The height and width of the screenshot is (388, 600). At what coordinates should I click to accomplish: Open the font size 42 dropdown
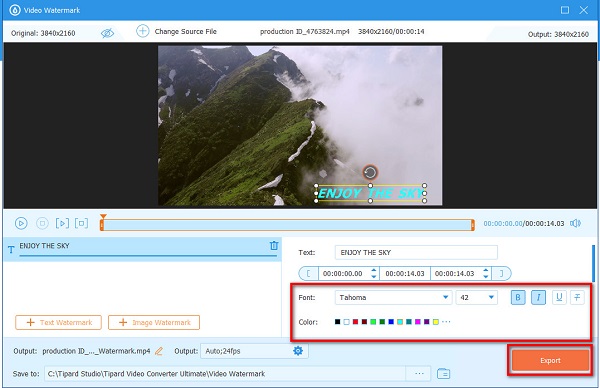point(477,297)
